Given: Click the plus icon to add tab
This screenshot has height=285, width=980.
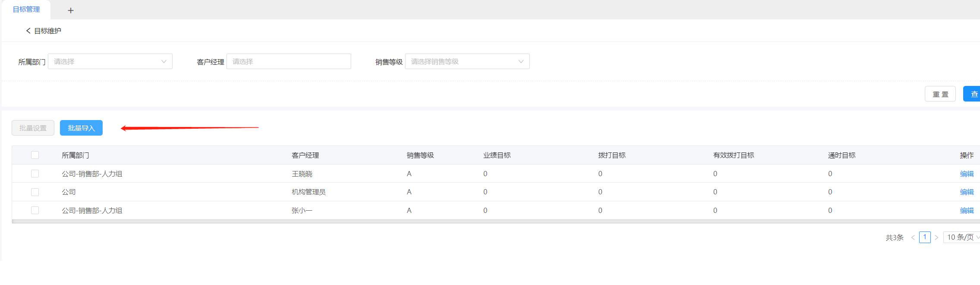Looking at the screenshot, I should tap(71, 10).
